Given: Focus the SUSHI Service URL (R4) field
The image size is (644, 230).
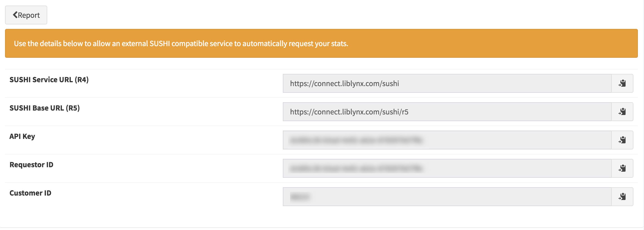Looking at the screenshot, I should (447, 83).
